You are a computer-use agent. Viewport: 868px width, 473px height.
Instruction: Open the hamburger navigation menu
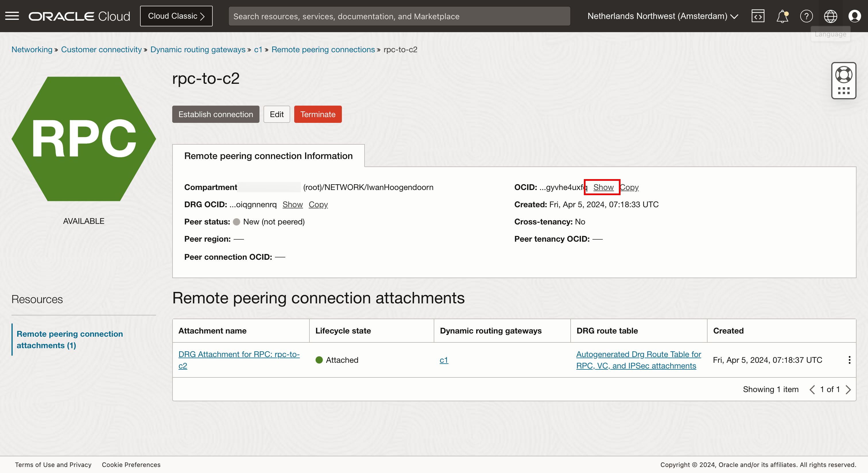[x=12, y=16]
